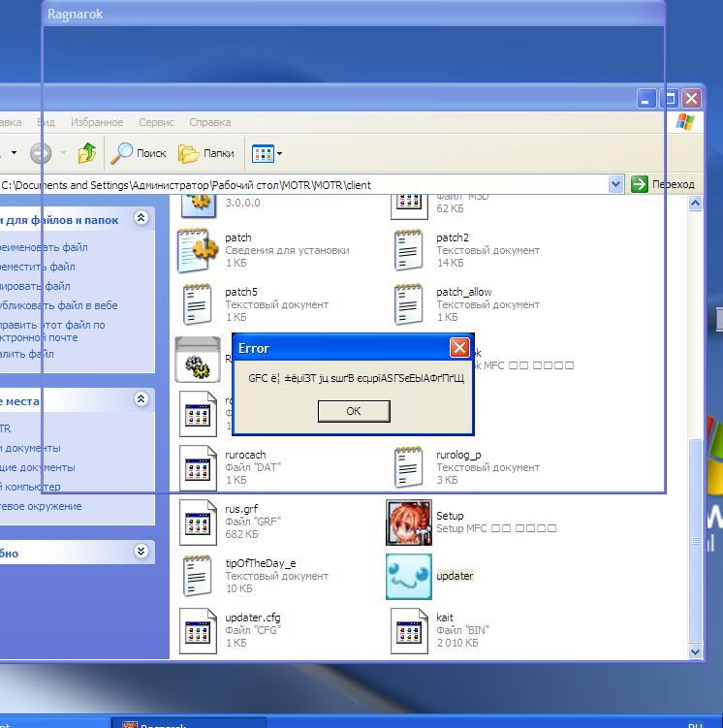The image size is (723, 728).
Task: Open the Сервис menu
Action: [x=156, y=122]
